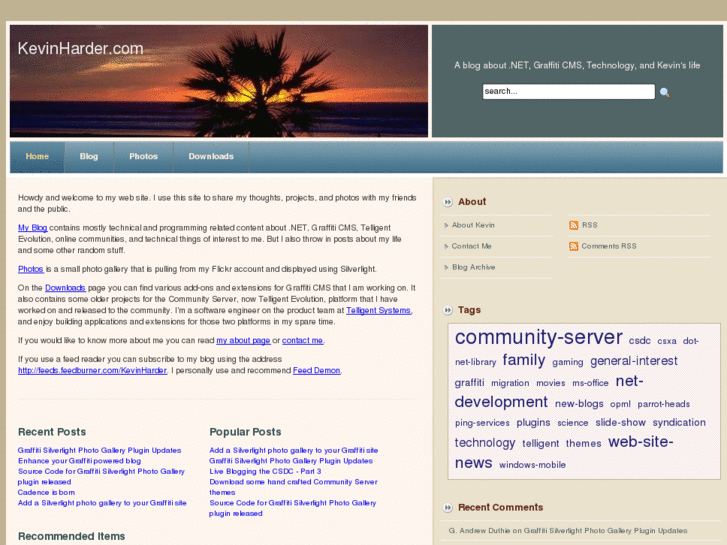The image size is (727, 545).
Task: Click the arrow icon beside Tags heading
Action: tap(447, 310)
